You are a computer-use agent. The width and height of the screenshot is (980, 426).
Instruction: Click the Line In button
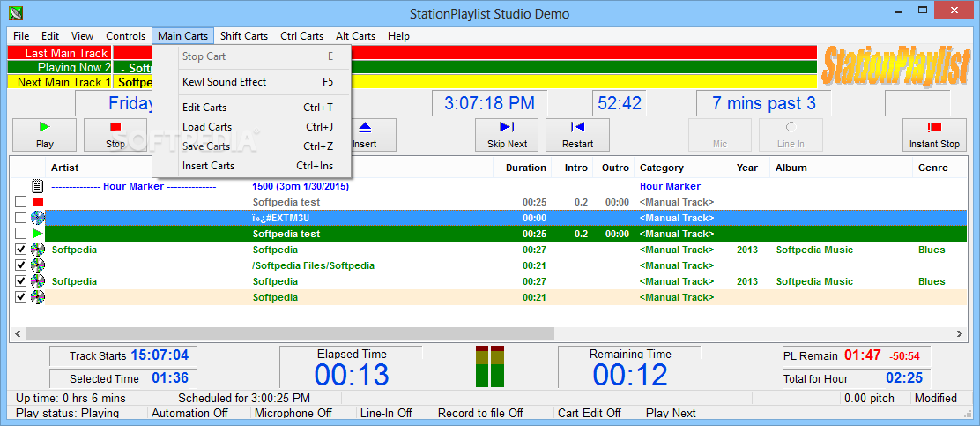coord(791,135)
